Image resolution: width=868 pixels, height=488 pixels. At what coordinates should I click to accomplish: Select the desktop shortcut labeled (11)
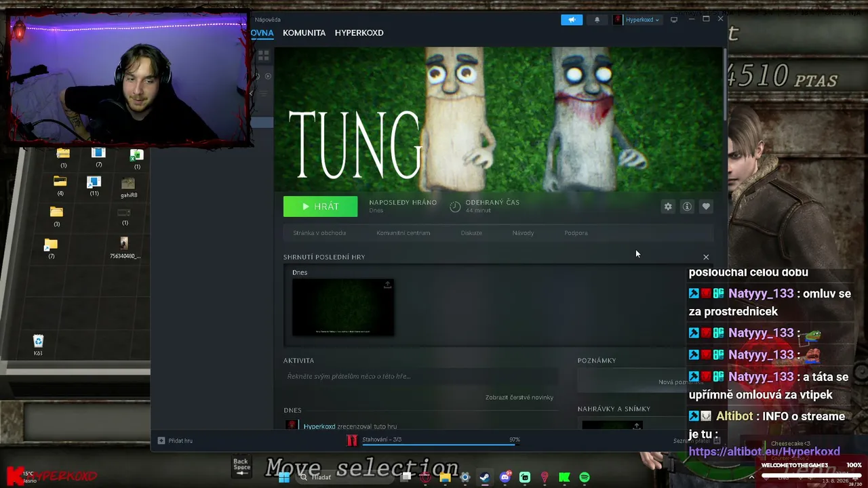point(94,186)
